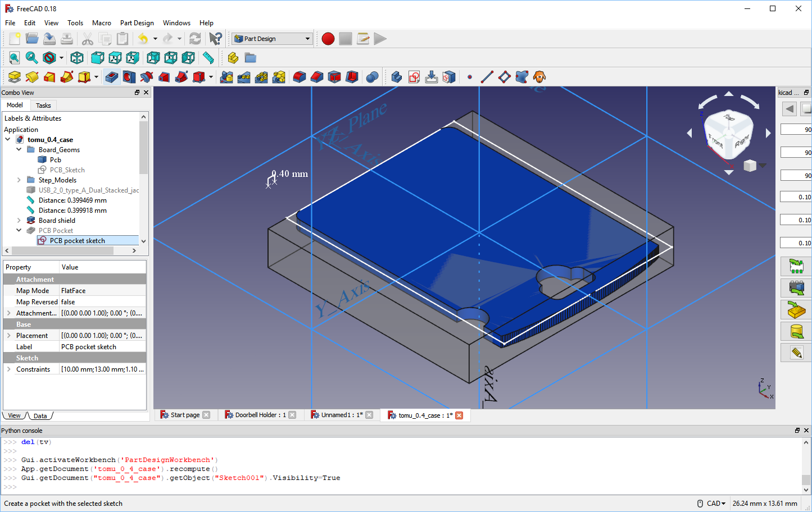The height and width of the screenshot is (512, 812).
Task: Start macro recording with red circle
Action: 328,39
